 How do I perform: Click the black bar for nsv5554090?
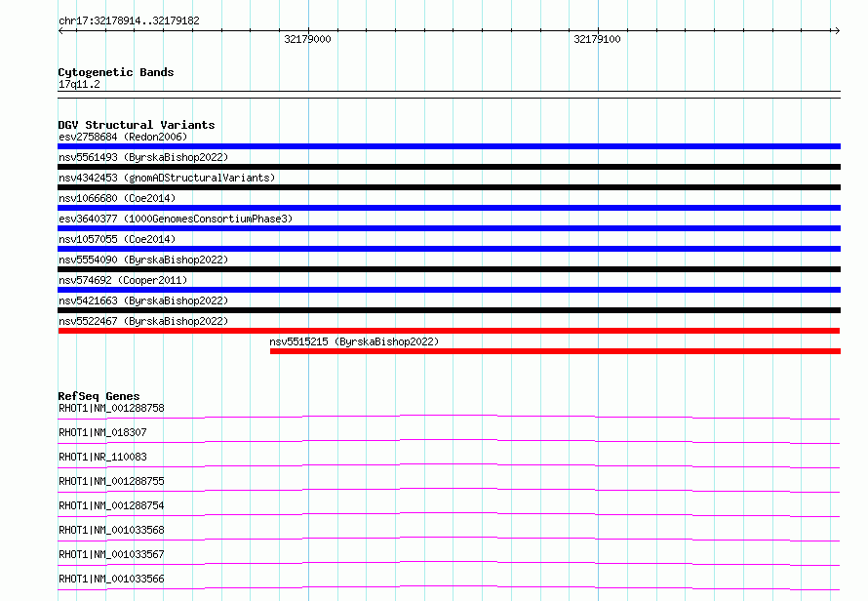[x=449, y=269]
